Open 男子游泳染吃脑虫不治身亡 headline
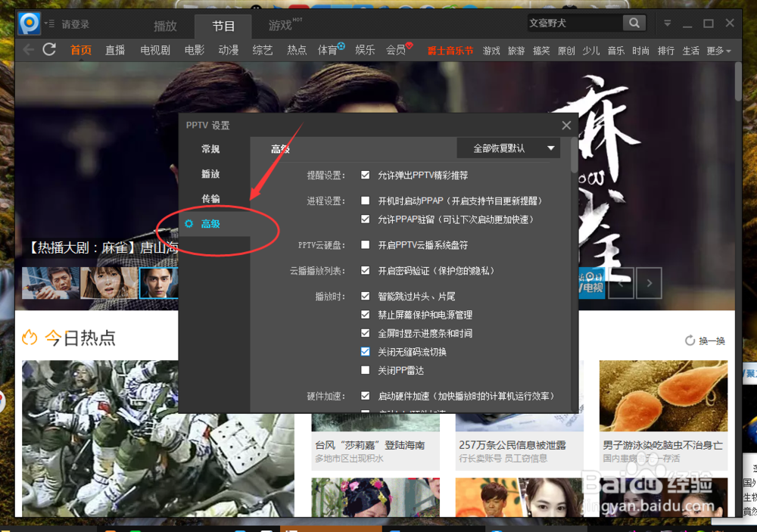Viewport: 757px width, 532px height. (662, 445)
